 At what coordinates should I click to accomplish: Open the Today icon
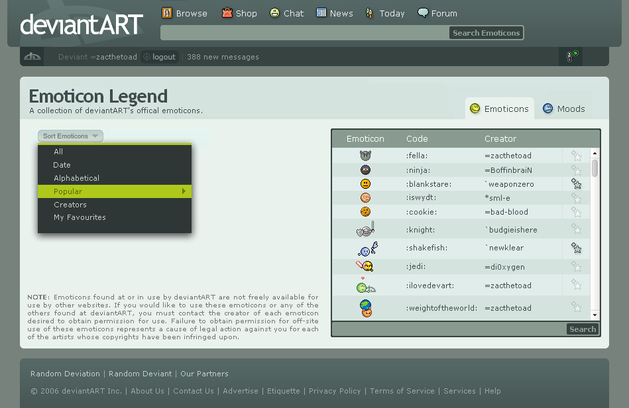(x=369, y=14)
